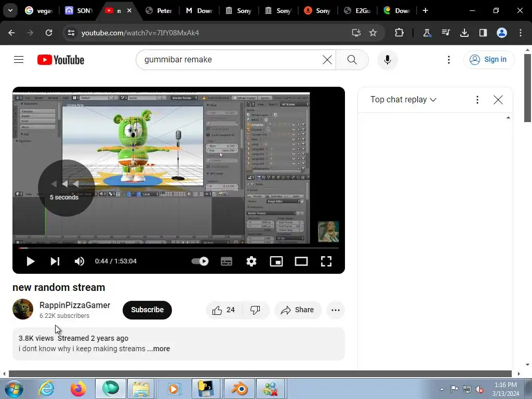Image resolution: width=532 pixels, height=399 pixels.
Task: Switch to the Gmail Down tab
Action: point(198,10)
